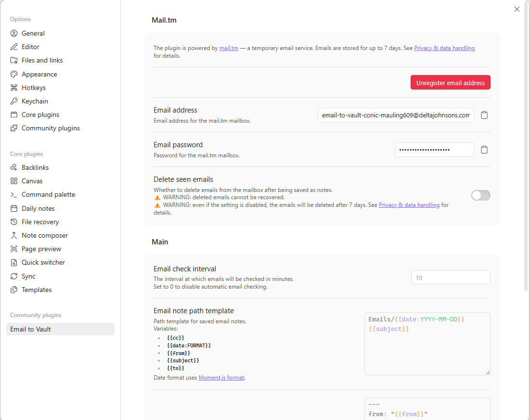Open Privacy & data handling link in the warning

[x=409, y=205]
